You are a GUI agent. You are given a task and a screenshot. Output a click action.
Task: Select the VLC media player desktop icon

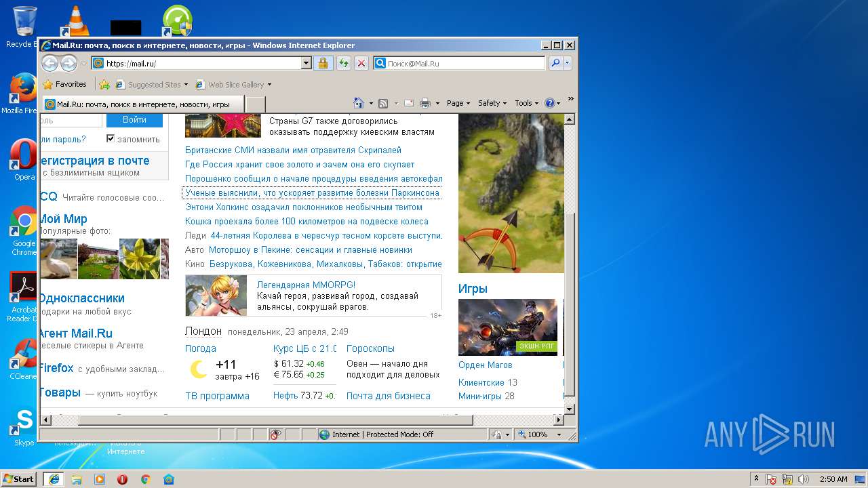pyautogui.click(x=75, y=21)
